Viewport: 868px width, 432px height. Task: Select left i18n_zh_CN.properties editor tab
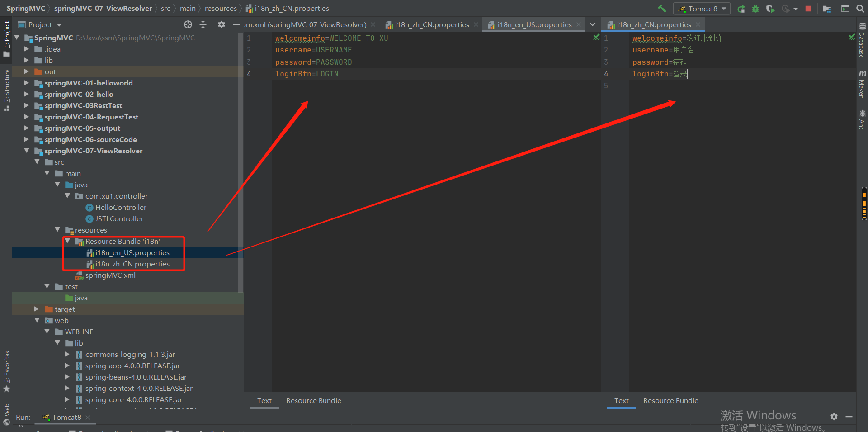(x=432, y=24)
